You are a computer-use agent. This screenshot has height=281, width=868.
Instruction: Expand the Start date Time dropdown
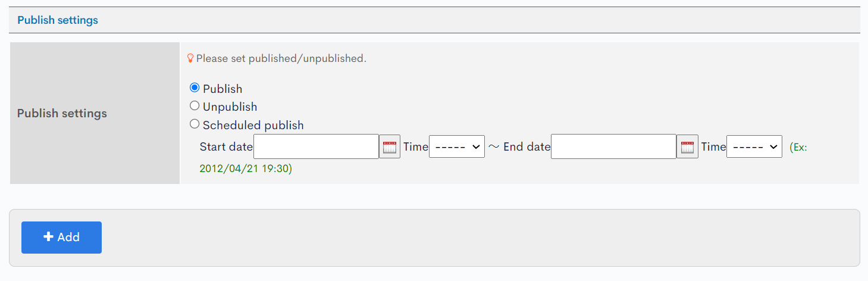coord(457,146)
